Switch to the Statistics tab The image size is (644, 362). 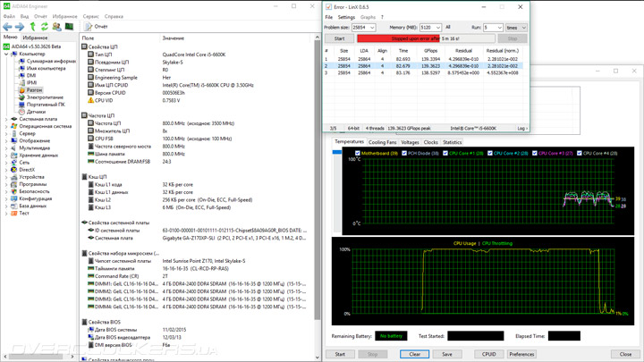click(x=453, y=142)
